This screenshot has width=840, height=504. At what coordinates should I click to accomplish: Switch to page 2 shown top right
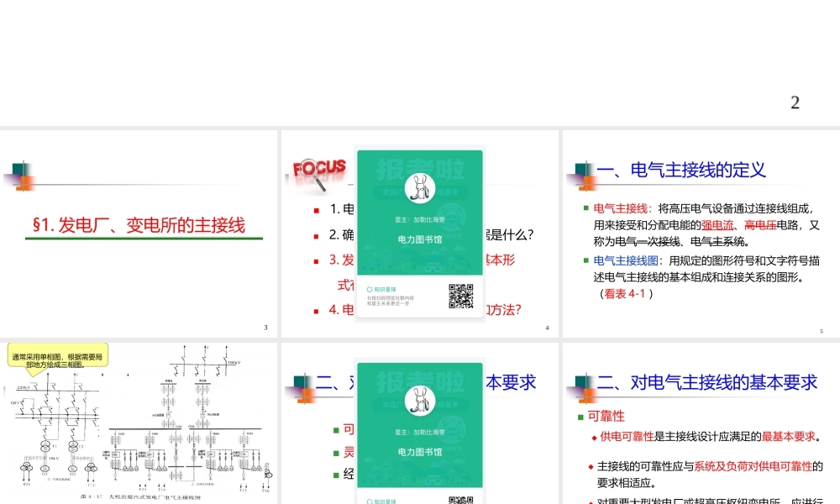pos(795,102)
